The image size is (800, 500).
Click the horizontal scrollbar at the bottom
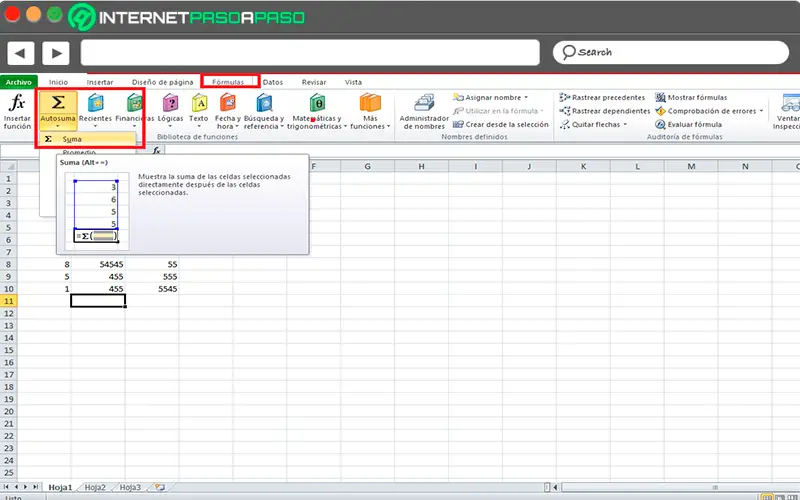[x=679, y=487]
